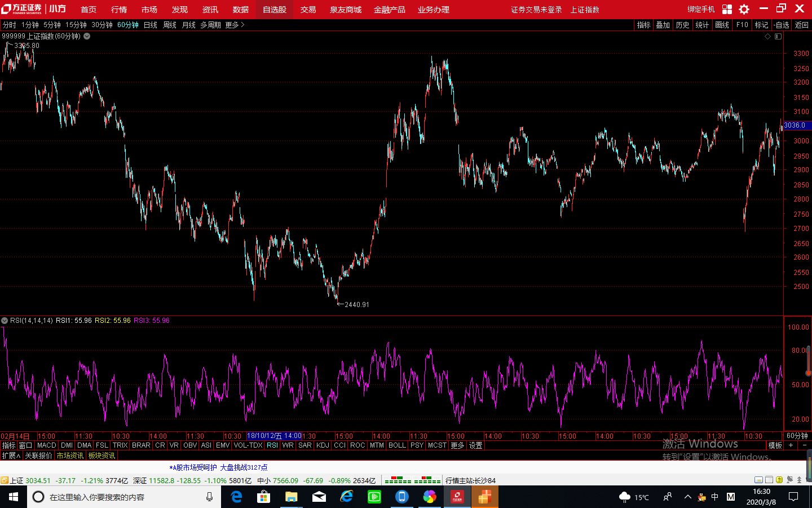
Task: Open Microsoft Store from the taskbar
Action: coord(263,497)
